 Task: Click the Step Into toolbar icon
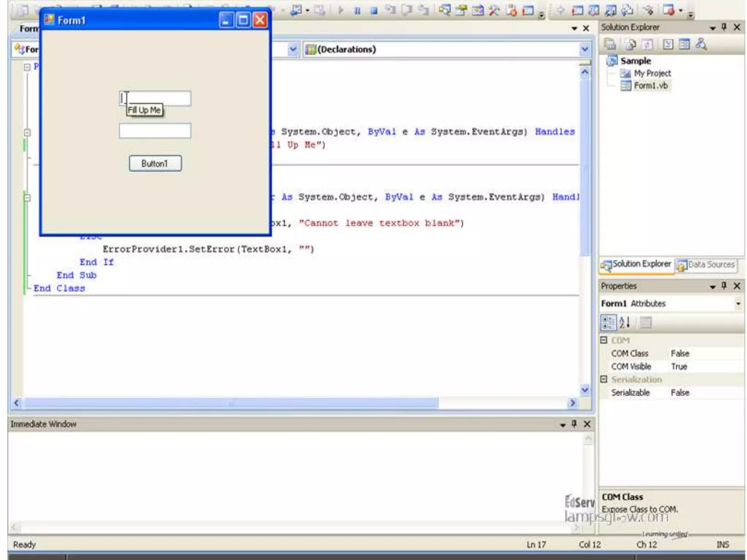[x=391, y=10]
